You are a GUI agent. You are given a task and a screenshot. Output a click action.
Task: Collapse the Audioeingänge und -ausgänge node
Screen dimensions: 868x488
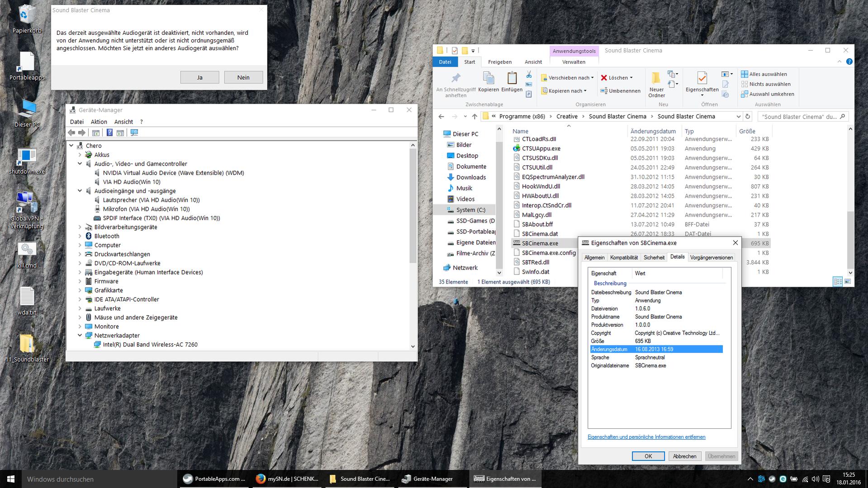pos(80,191)
